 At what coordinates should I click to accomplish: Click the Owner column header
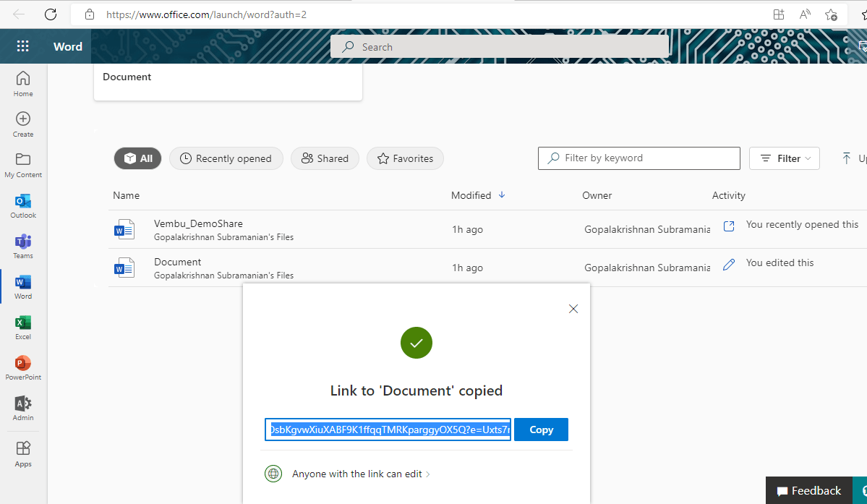coord(597,195)
